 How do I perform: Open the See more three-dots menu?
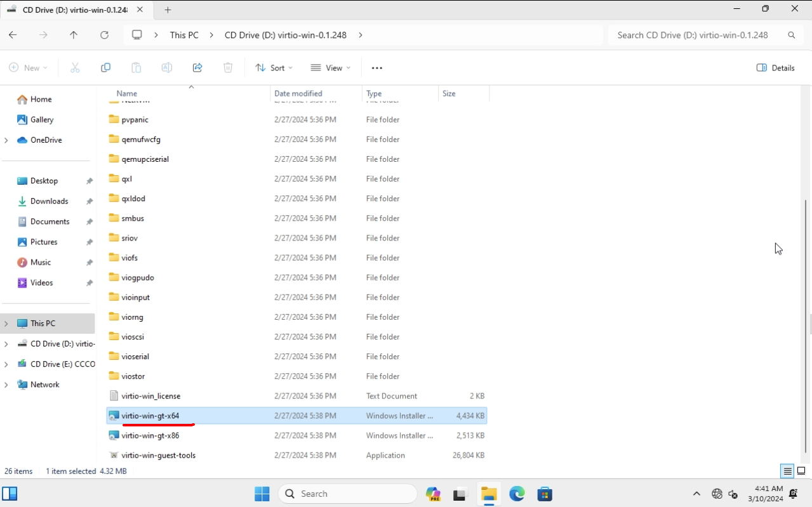tap(376, 68)
